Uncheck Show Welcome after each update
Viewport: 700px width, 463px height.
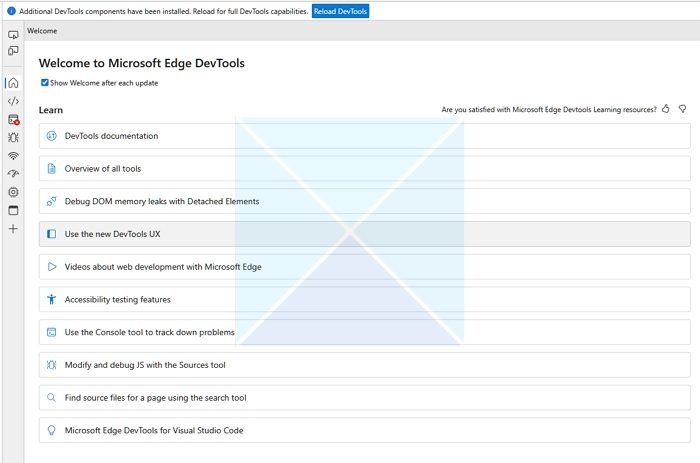tap(45, 83)
